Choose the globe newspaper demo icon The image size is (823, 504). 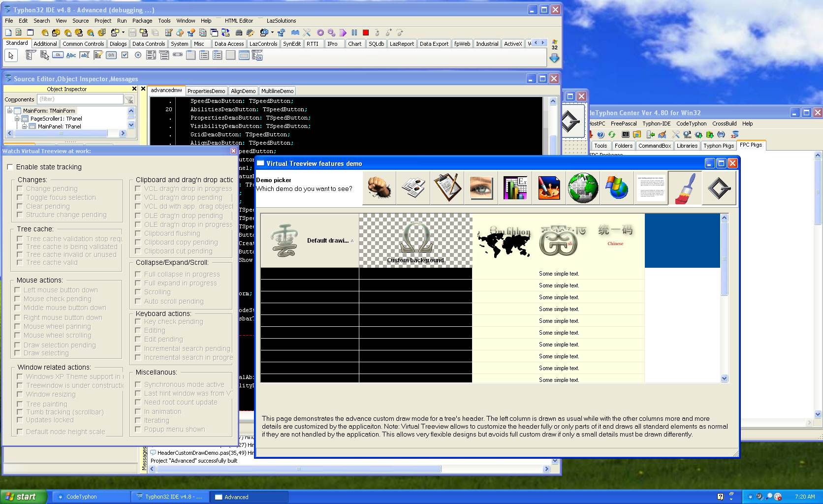coord(583,188)
